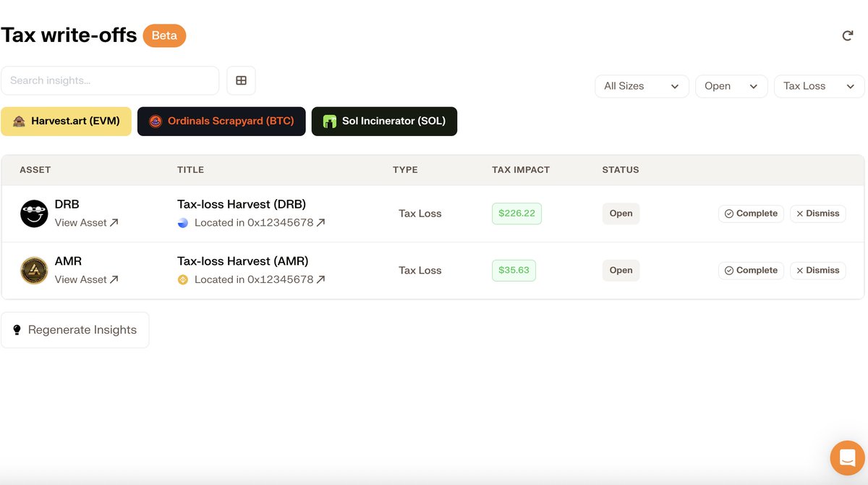The image size is (868, 485).
Task: Click the Harvest.art barn icon
Action: click(x=19, y=122)
